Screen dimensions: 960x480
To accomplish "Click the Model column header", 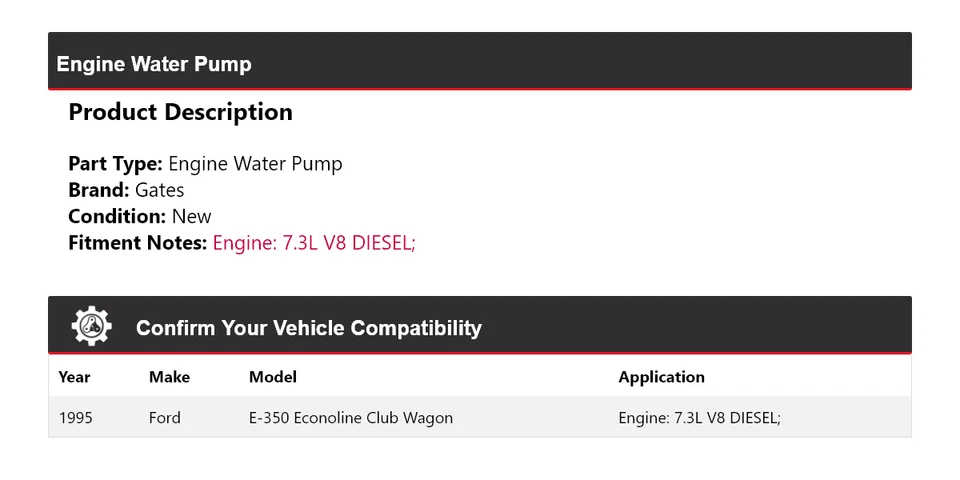I will pos(273,377).
